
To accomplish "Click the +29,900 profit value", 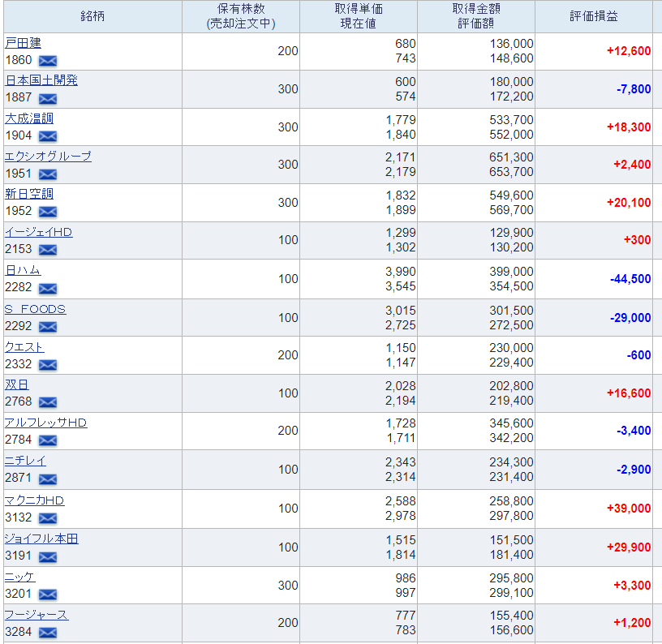I will (629, 547).
